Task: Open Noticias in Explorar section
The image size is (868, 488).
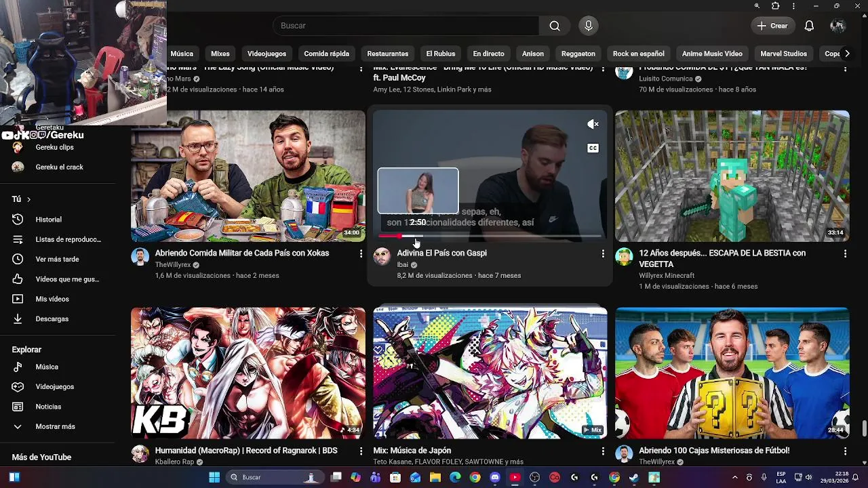Action: [x=48, y=407]
